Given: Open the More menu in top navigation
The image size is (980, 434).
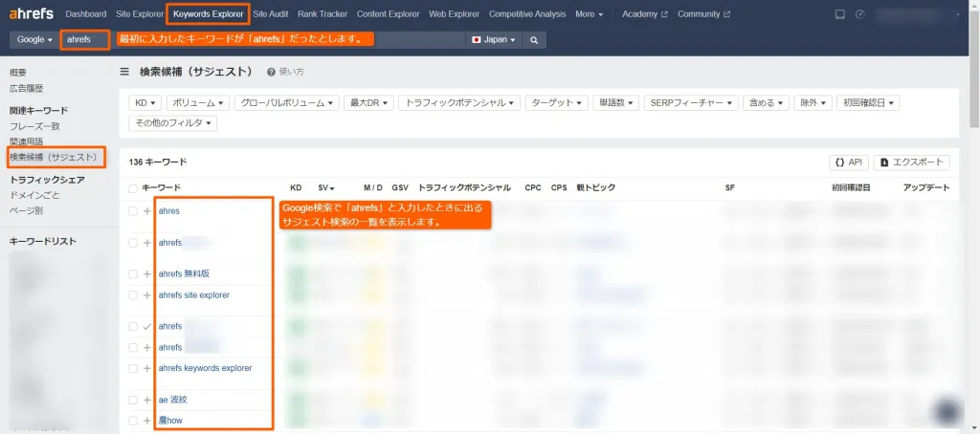Looking at the screenshot, I should (590, 14).
